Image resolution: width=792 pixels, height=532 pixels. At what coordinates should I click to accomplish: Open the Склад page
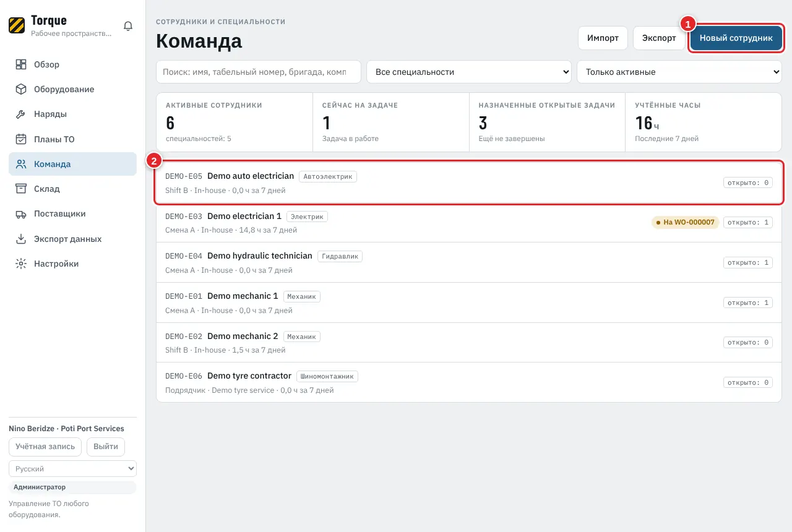tap(72, 189)
